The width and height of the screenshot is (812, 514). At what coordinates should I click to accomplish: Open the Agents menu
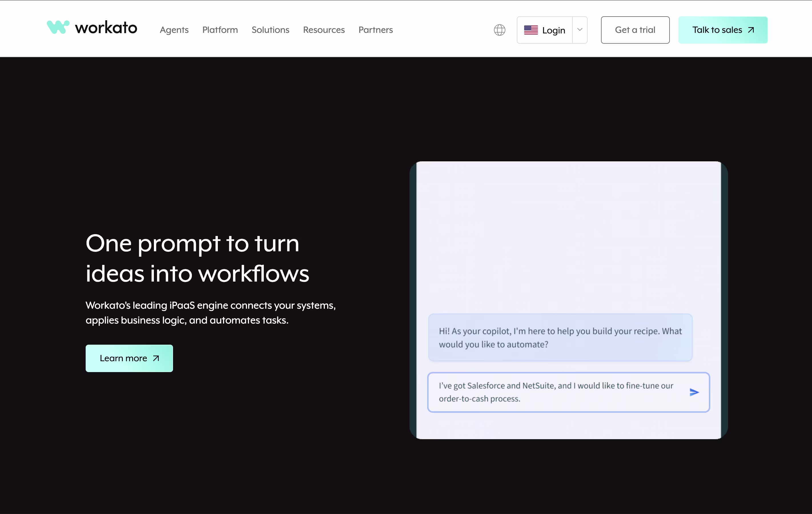(174, 30)
